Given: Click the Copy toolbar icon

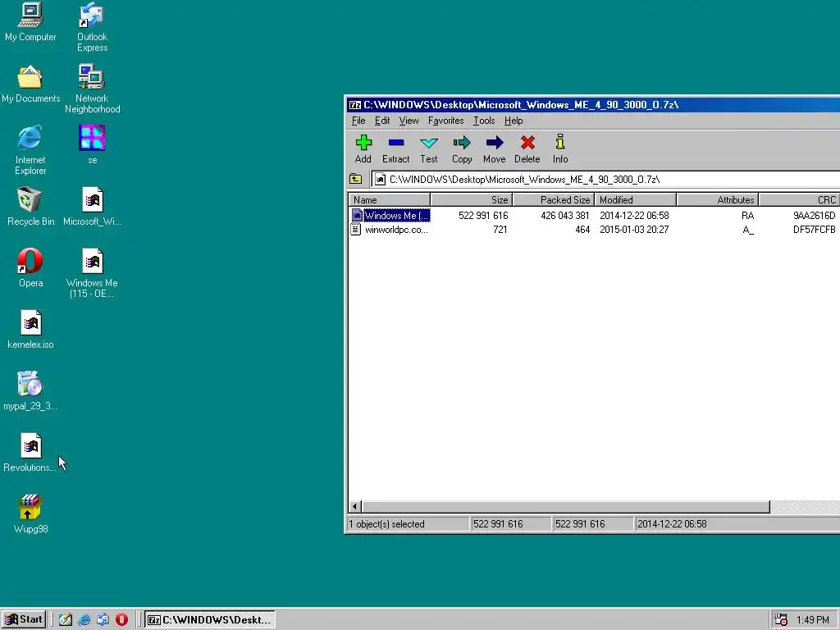Looking at the screenshot, I should pyautogui.click(x=462, y=149).
